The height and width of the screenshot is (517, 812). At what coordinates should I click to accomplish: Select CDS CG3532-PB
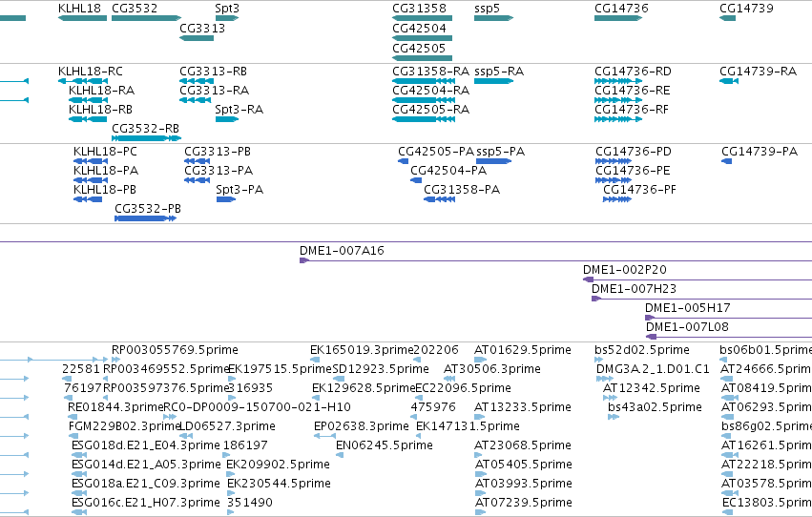tap(146, 218)
